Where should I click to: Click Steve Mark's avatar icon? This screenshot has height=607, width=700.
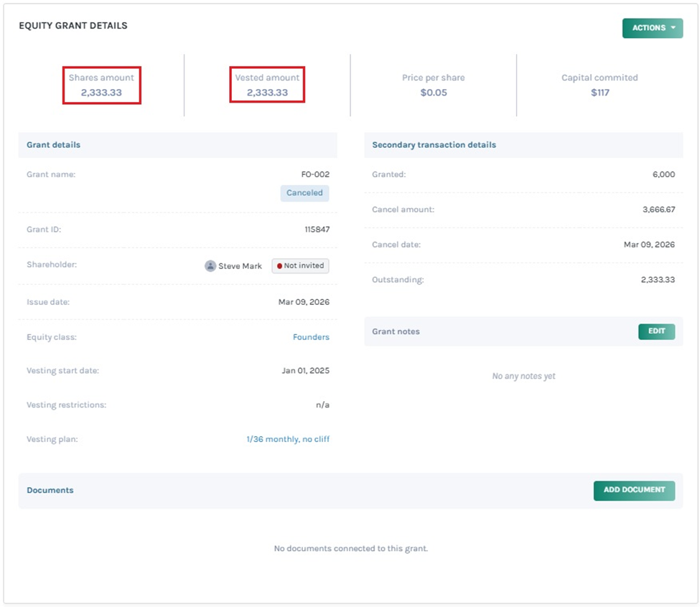[x=210, y=265]
